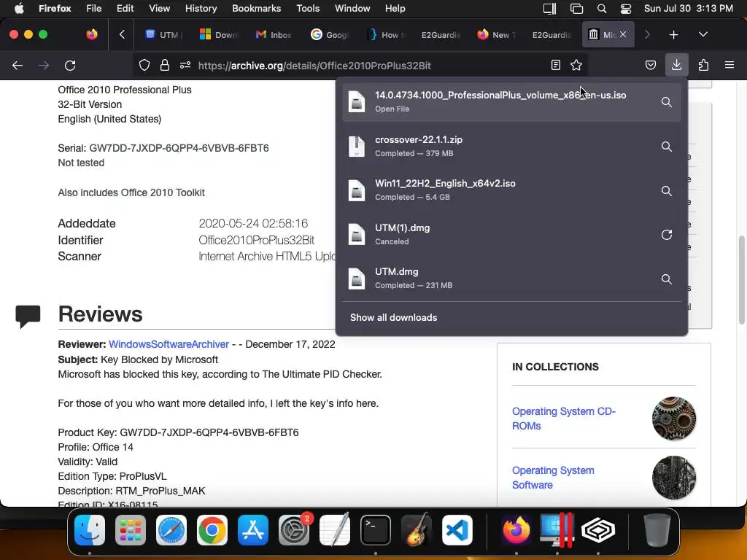This screenshot has width=747, height=560.
Task: Show UTM.dmg in Finder magnifier
Action: 667,279
